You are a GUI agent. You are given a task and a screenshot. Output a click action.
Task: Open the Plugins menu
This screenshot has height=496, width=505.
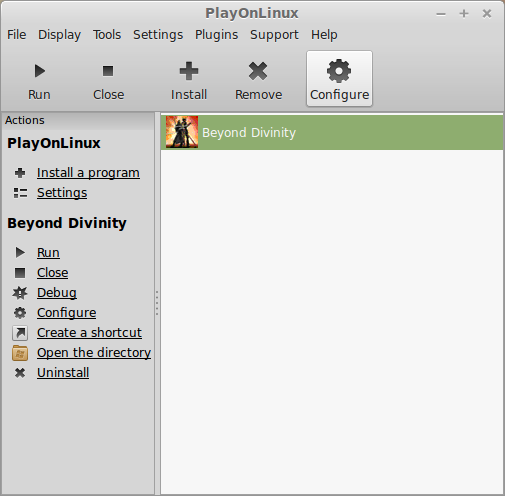pos(217,35)
